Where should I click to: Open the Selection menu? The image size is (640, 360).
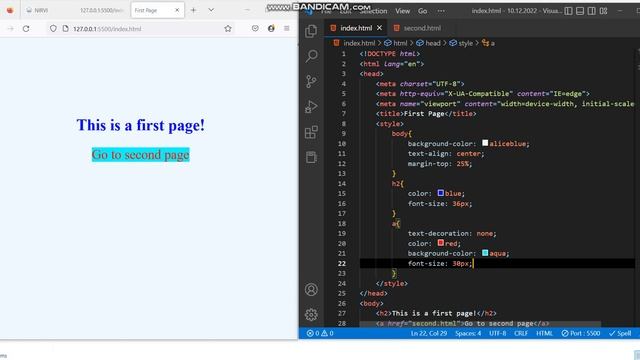tap(373, 11)
